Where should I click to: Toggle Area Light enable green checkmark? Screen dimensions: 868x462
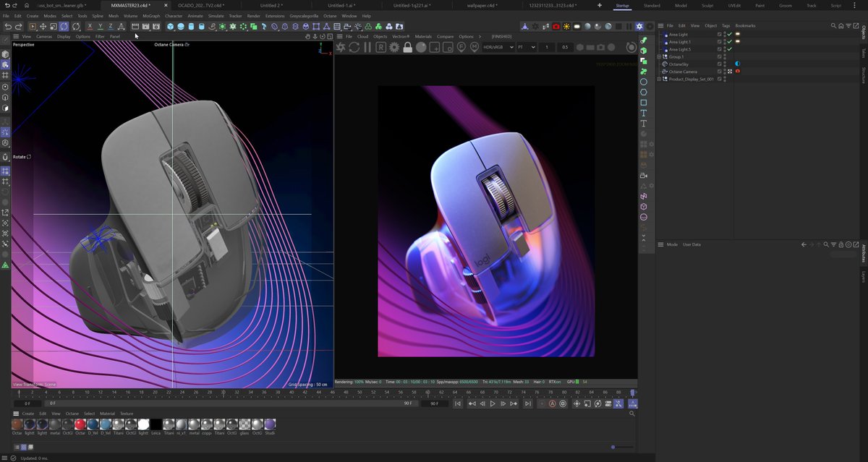coord(730,34)
